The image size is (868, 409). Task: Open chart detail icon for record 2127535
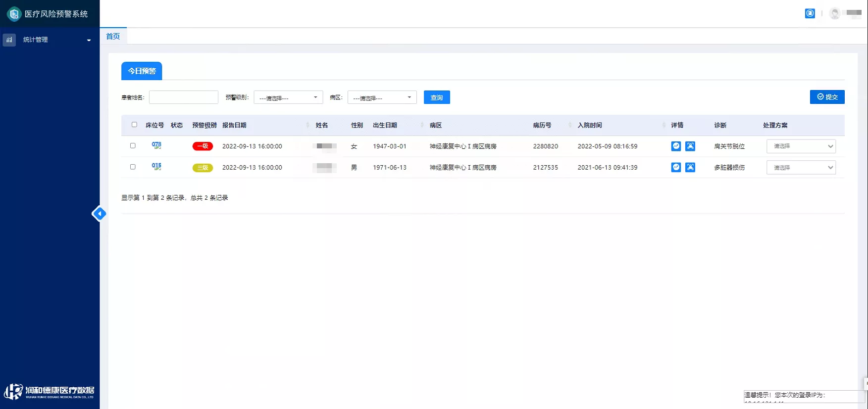[x=676, y=167]
